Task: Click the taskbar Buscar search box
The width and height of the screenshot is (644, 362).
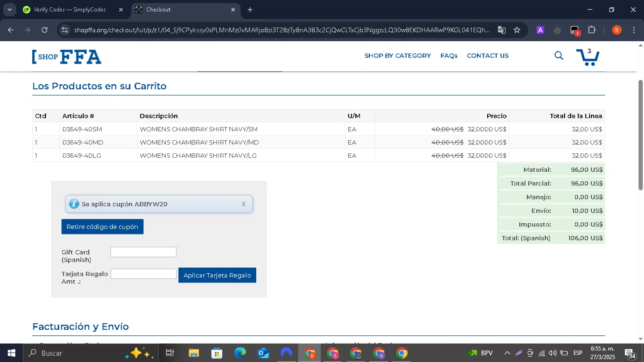Action: (x=91, y=353)
